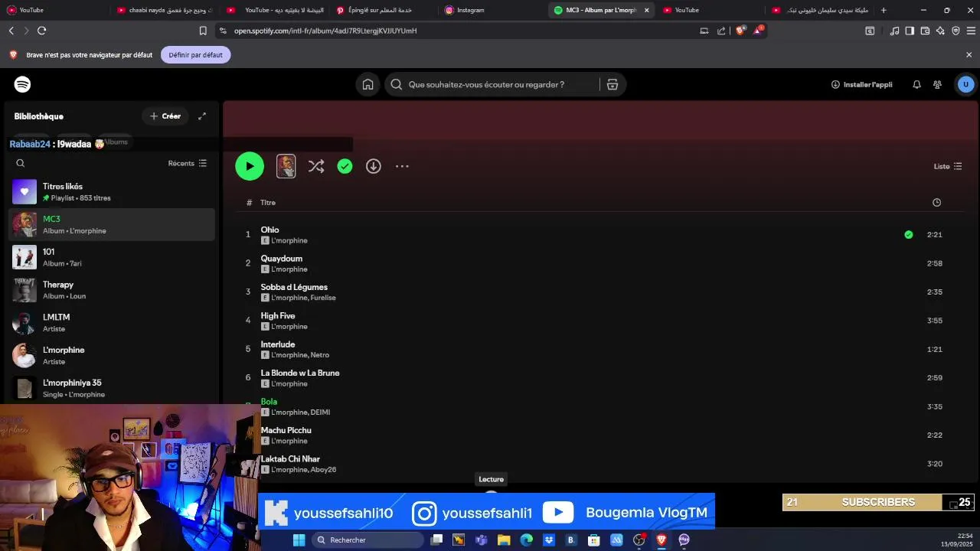Open the notifications bell

[916, 85]
